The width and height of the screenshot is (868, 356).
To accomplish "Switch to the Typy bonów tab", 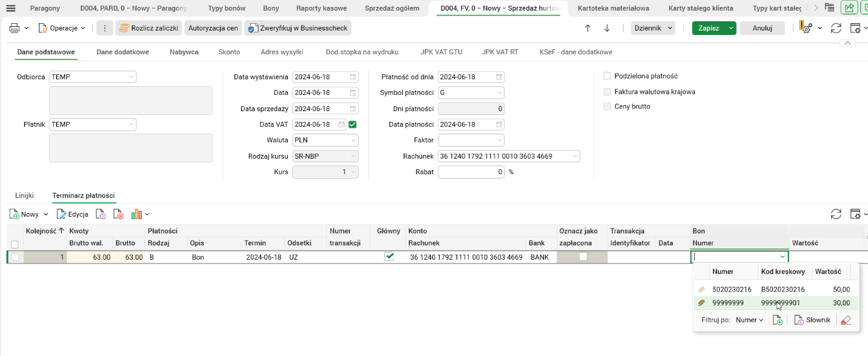I will pyautogui.click(x=226, y=8).
